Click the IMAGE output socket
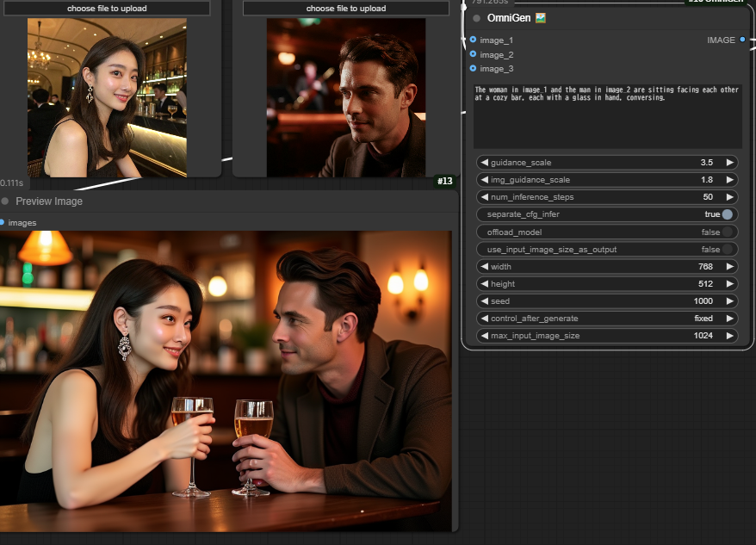Viewport: 756px width, 545px height. click(742, 40)
